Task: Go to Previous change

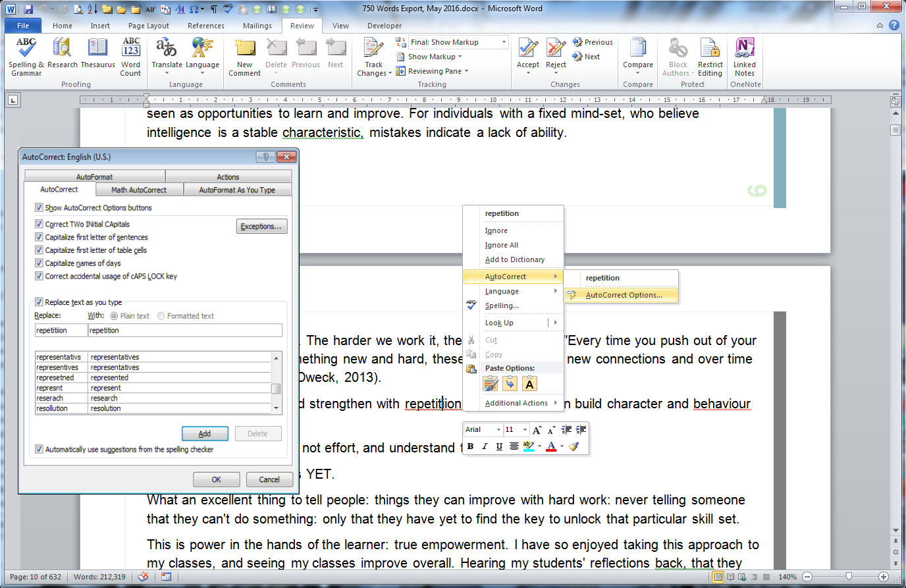Action: 593,42
